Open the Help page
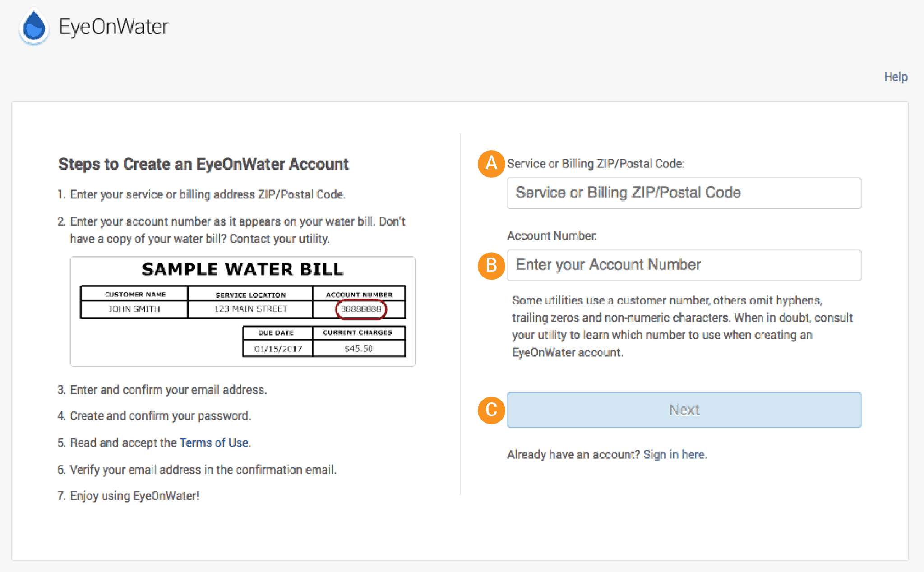Screen dimensions: 924x572 pos(896,77)
